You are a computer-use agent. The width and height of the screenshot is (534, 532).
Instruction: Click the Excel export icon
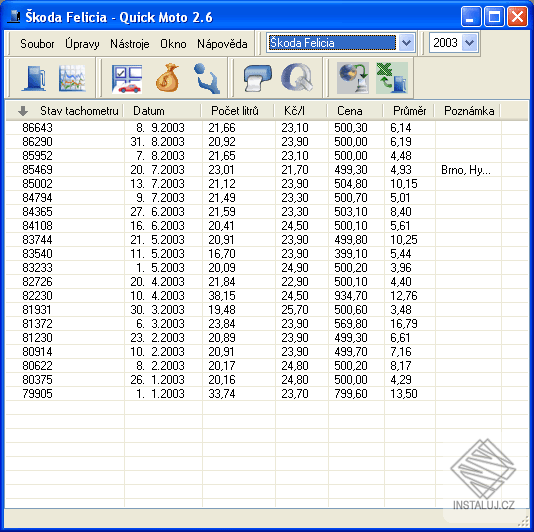[x=392, y=78]
